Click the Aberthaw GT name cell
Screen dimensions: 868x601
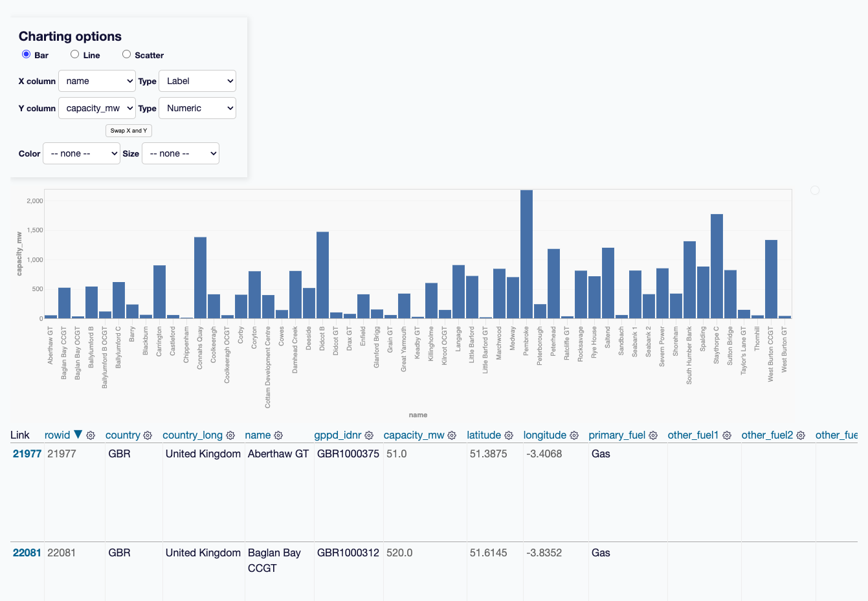tap(278, 453)
